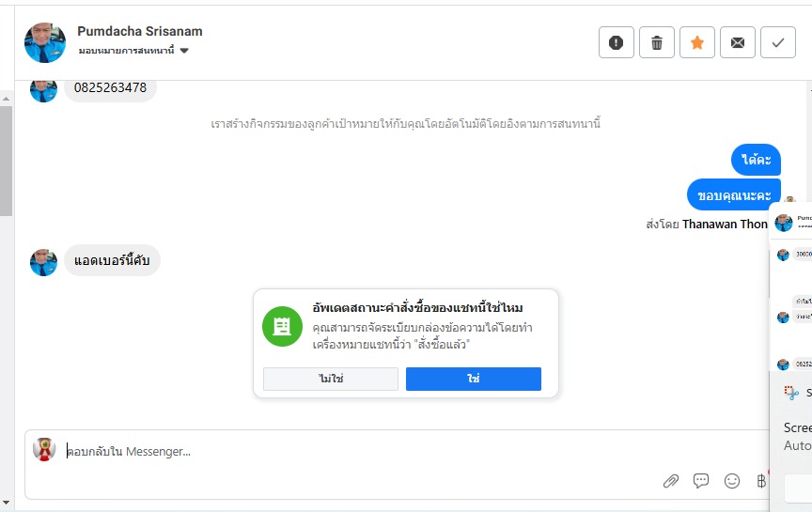The height and width of the screenshot is (512, 812).
Task: Open Pumdacha Srisanam's name link in header
Action: tap(140, 31)
